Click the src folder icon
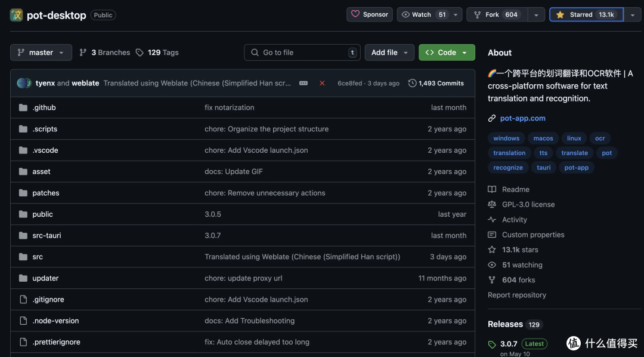Screen dimensions: 644x357 (23, 257)
